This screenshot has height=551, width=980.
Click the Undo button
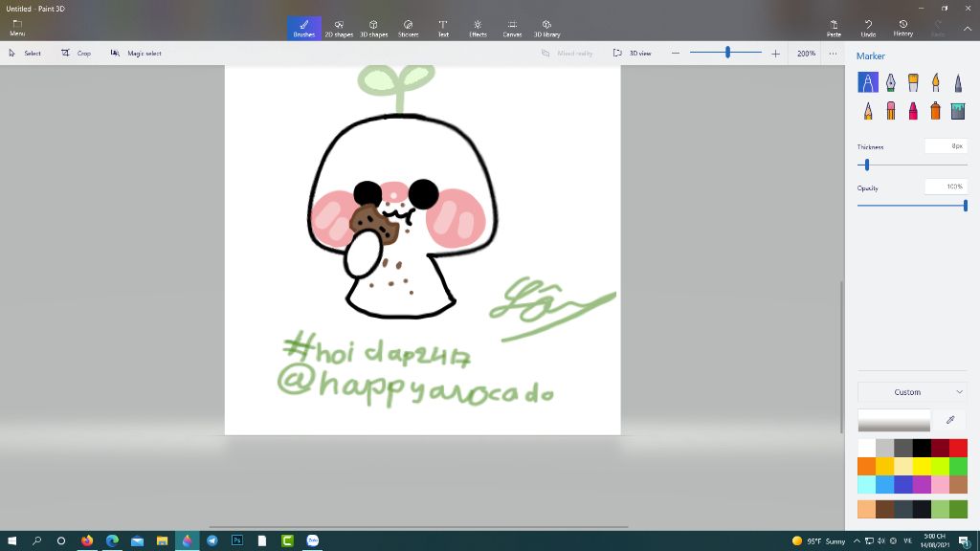pos(868,29)
